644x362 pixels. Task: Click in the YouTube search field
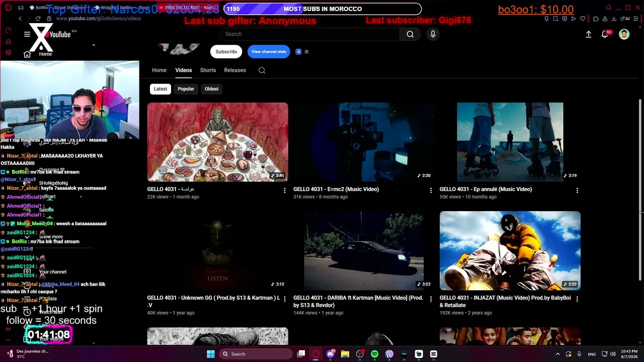click(309, 34)
